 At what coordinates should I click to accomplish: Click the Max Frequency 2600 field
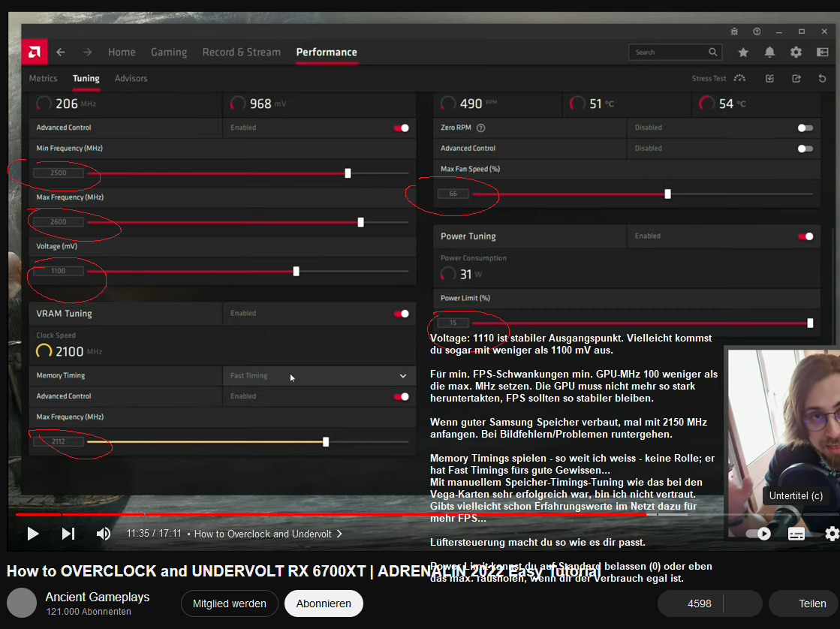point(59,222)
